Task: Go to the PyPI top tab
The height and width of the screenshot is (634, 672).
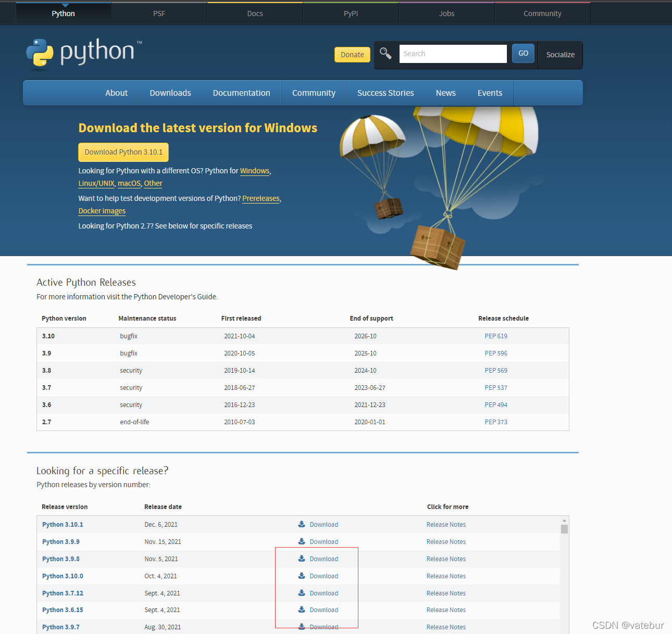Action: tap(351, 14)
